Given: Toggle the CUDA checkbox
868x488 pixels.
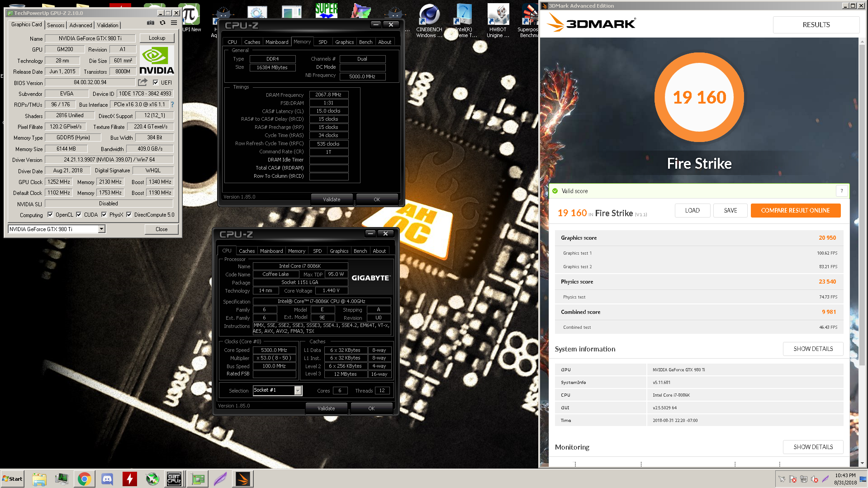Looking at the screenshot, I should (79, 215).
